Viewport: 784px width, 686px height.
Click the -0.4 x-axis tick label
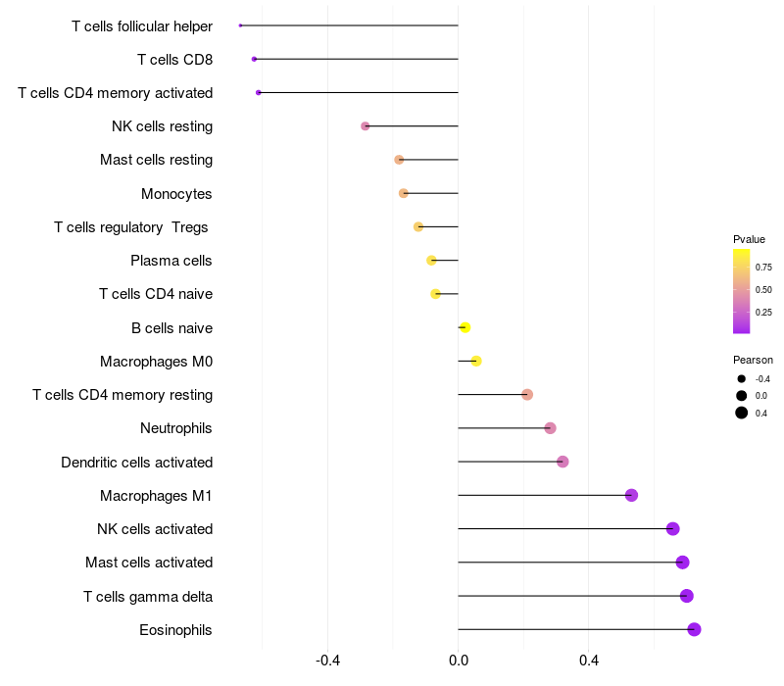point(327,661)
